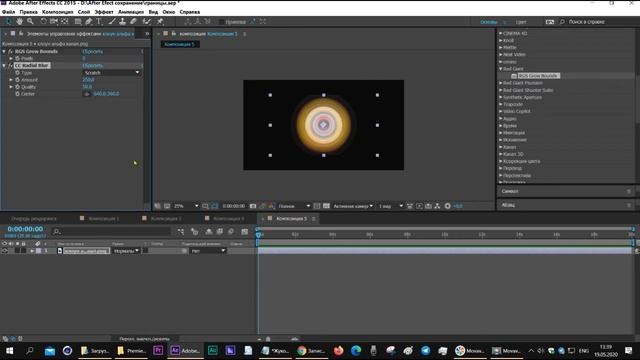640x360 pixels.
Task: Open Premiere Pro from the Windows taskbar
Action: click(158, 350)
